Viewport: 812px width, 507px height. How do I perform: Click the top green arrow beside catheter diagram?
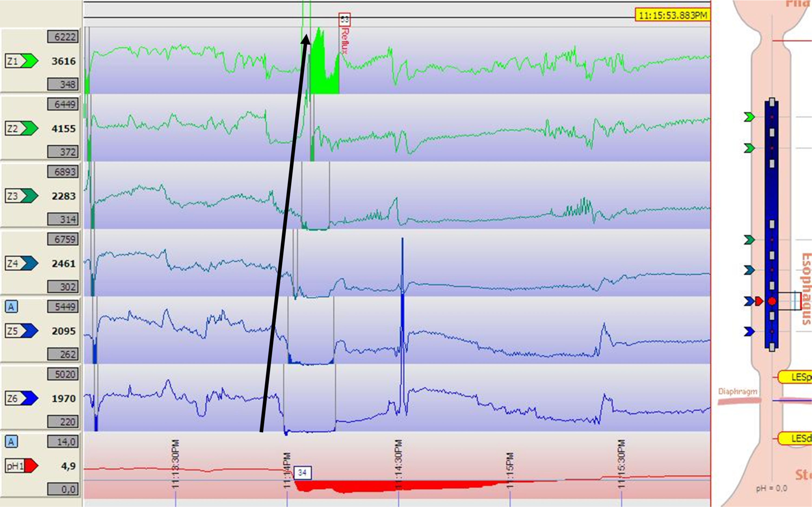point(749,117)
